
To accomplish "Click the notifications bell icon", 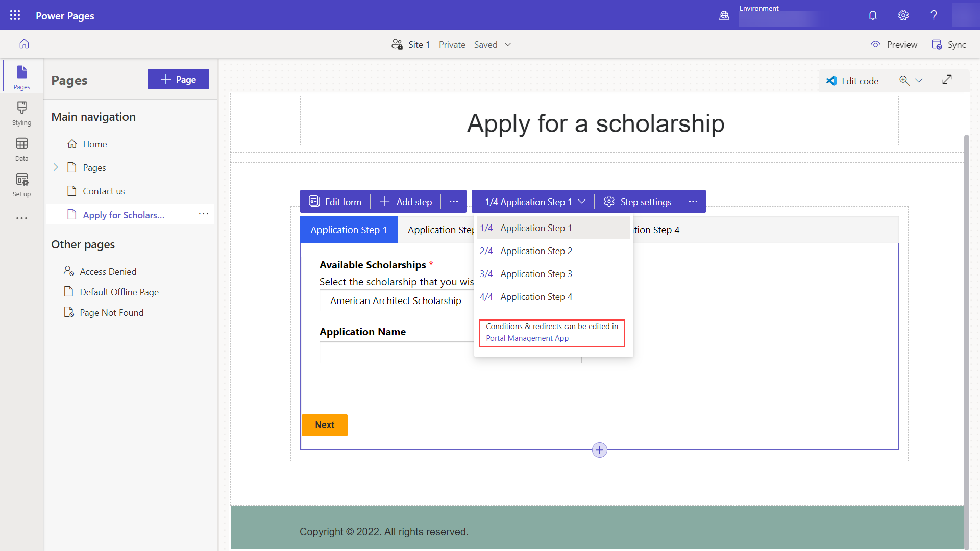I will coord(873,15).
